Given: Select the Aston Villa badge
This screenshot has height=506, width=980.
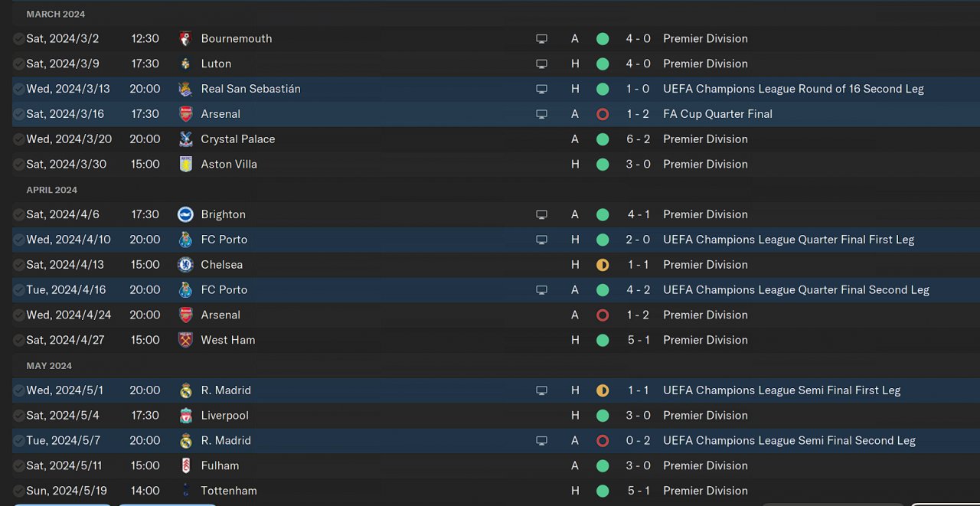Looking at the screenshot, I should 185,165.
